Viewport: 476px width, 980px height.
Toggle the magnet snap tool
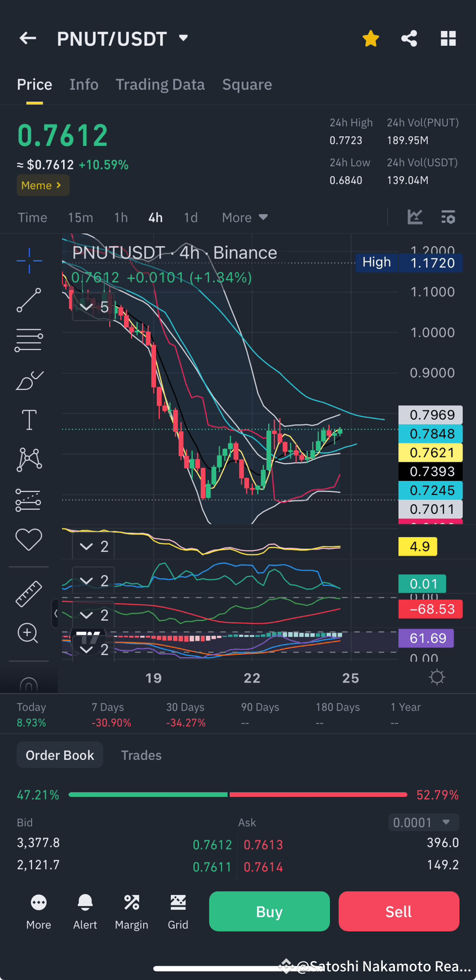coord(28,685)
